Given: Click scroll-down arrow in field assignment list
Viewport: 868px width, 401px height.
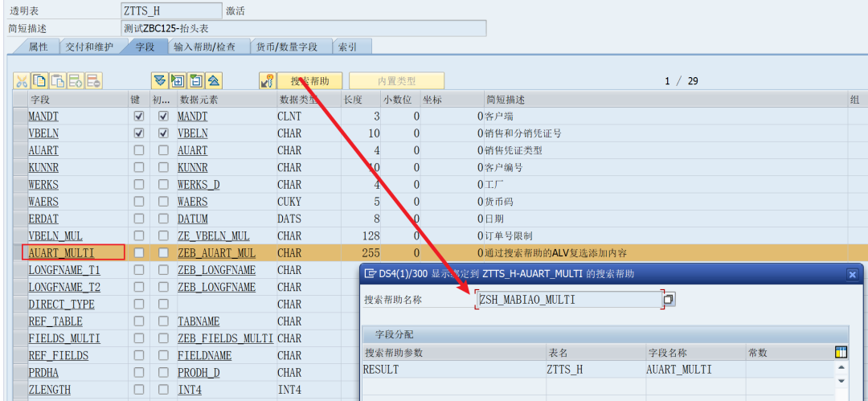Looking at the screenshot, I should [841, 380].
